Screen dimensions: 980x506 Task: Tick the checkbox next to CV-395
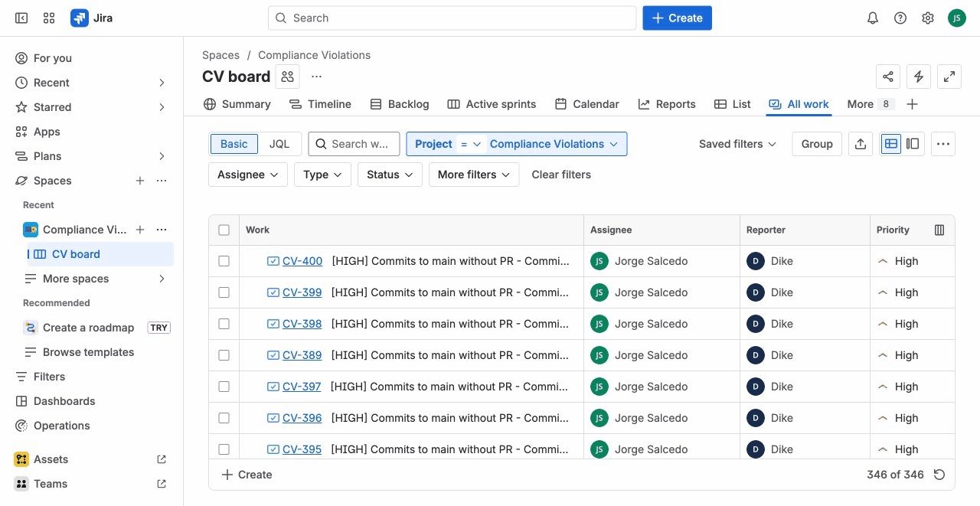[224, 449]
